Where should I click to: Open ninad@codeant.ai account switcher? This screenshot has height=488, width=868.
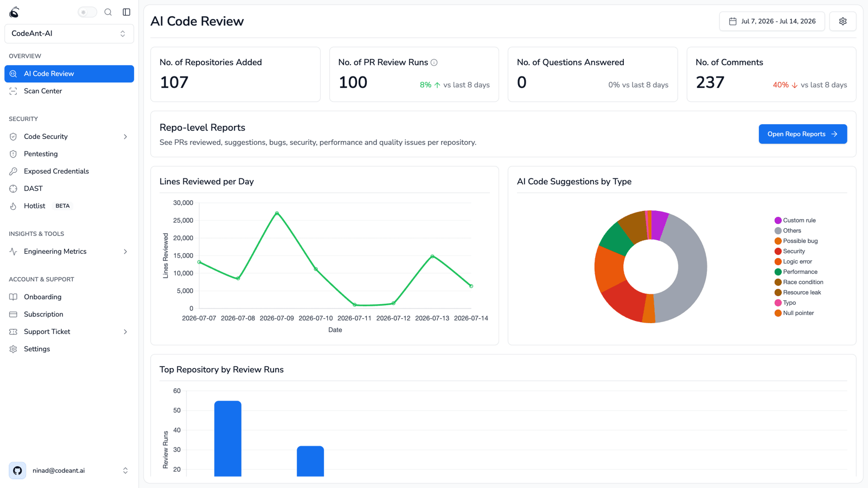(x=69, y=471)
